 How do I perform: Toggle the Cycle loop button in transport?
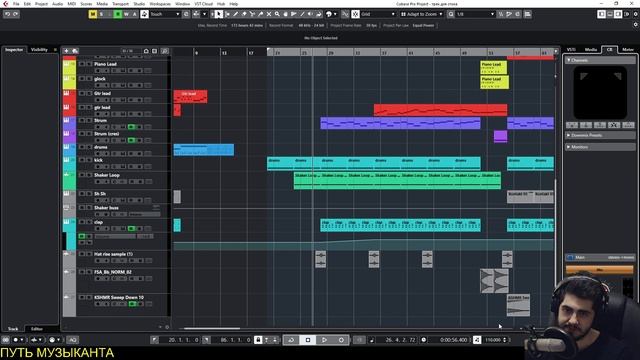coord(291,340)
